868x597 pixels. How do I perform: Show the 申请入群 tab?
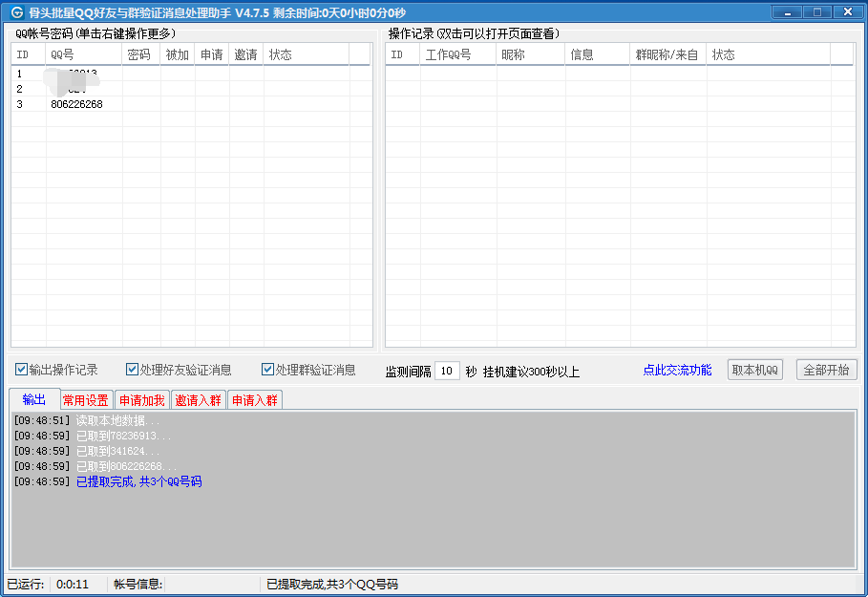(x=255, y=400)
